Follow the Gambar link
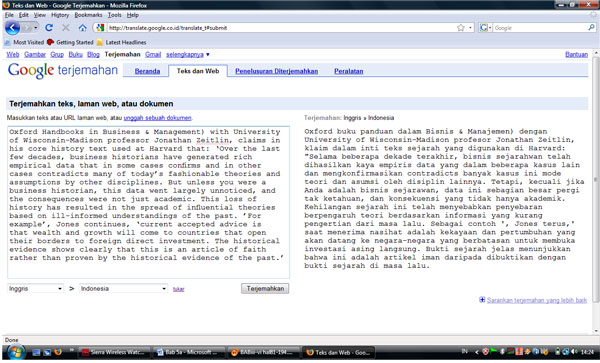The height and width of the screenshot is (363, 600). 35,54
